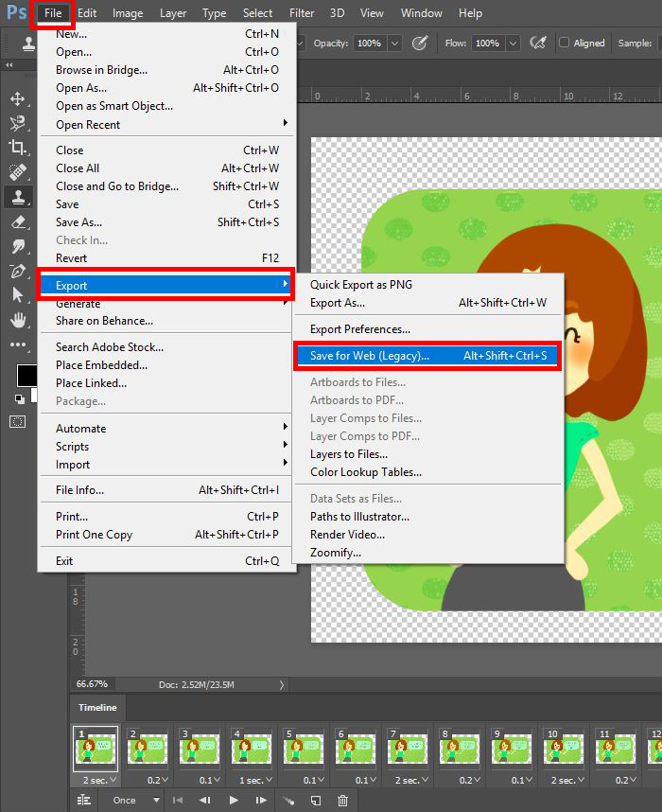Click Export As... option
This screenshot has width=662, height=812.
(338, 303)
